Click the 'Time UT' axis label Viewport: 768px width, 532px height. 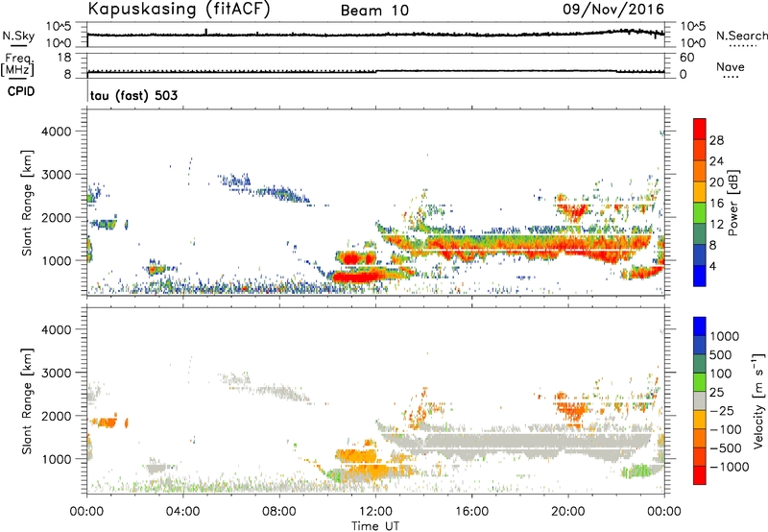(375, 526)
